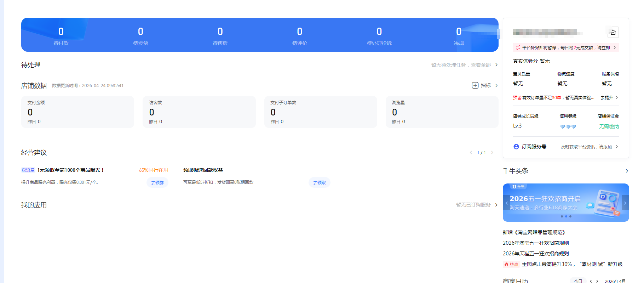Expand the chevron beside 暂无已订购服务
This screenshot has width=644, height=283.
coord(496,205)
